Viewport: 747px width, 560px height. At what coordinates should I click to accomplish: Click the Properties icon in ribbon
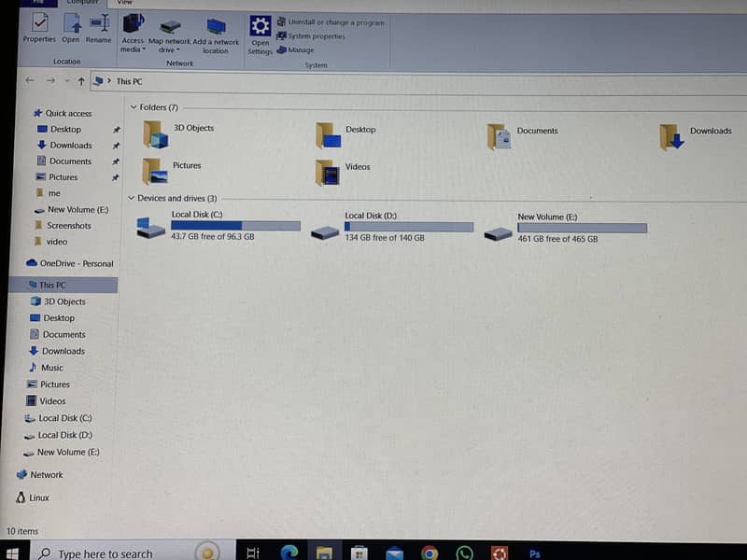click(39, 24)
